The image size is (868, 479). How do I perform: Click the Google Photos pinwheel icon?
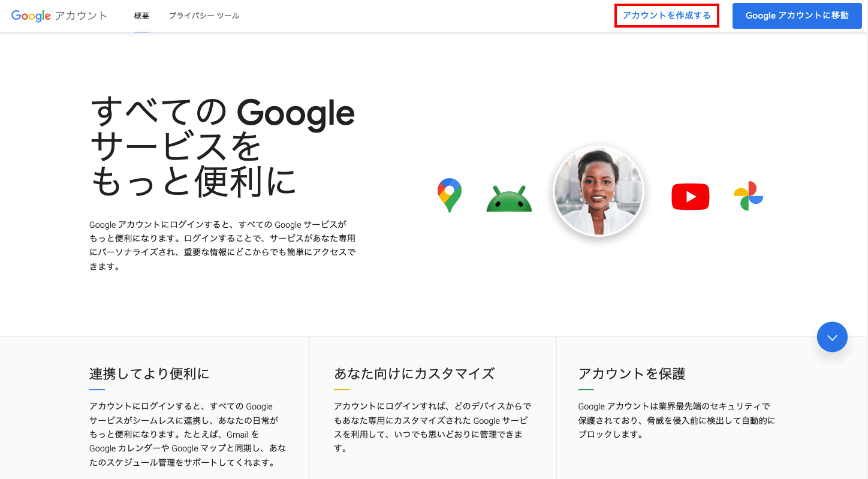pos(748,196)
